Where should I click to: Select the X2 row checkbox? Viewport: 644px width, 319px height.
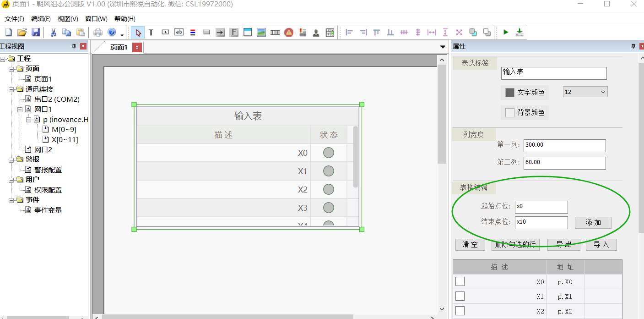tap(460, 311)
